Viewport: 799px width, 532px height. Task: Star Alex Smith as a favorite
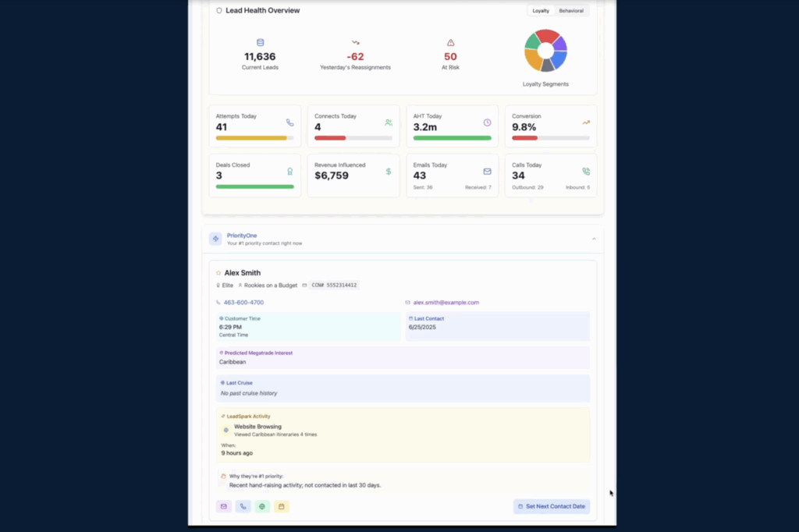tap(218, 273)
